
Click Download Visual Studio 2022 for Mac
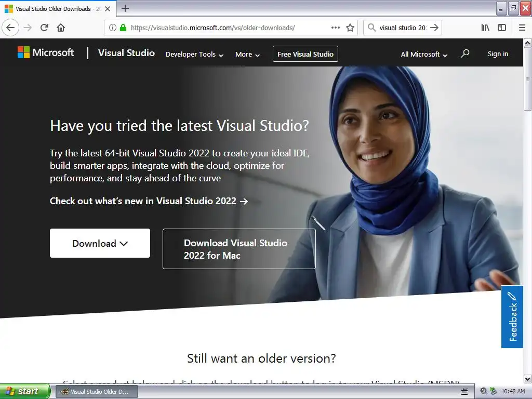239,249
